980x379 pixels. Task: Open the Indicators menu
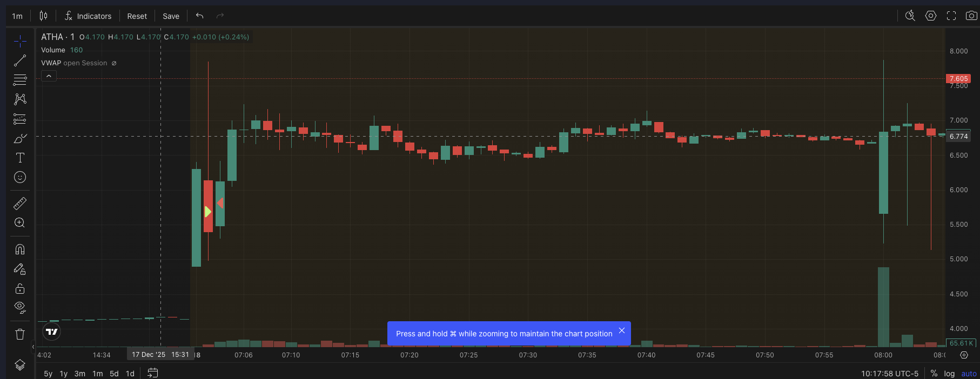88,16
